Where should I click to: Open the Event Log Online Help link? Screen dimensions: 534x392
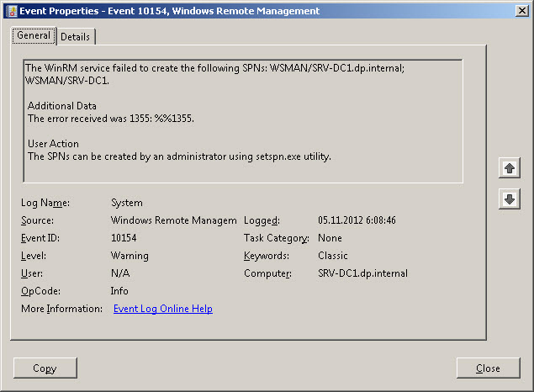pyautogui.click(x=162, y=309)
